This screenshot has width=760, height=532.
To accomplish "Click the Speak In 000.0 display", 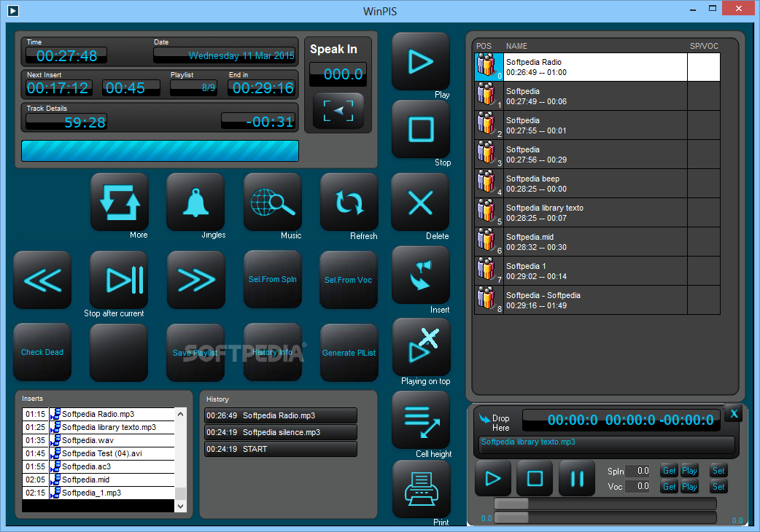I will (338, 74).
